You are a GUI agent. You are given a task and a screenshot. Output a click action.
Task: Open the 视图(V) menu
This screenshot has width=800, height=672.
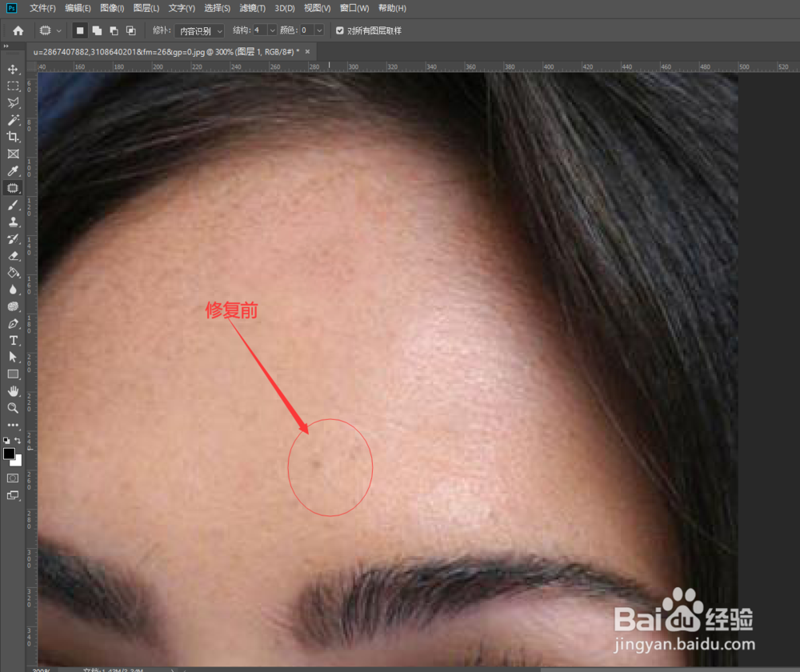tap(318, 8)
